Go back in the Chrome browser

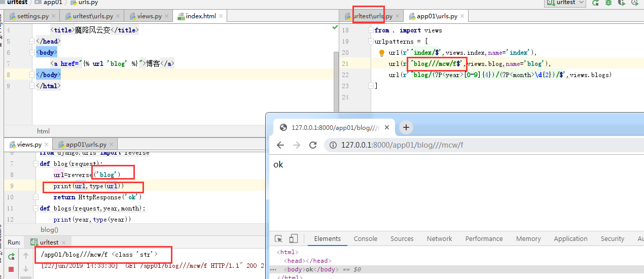point(280,145)
